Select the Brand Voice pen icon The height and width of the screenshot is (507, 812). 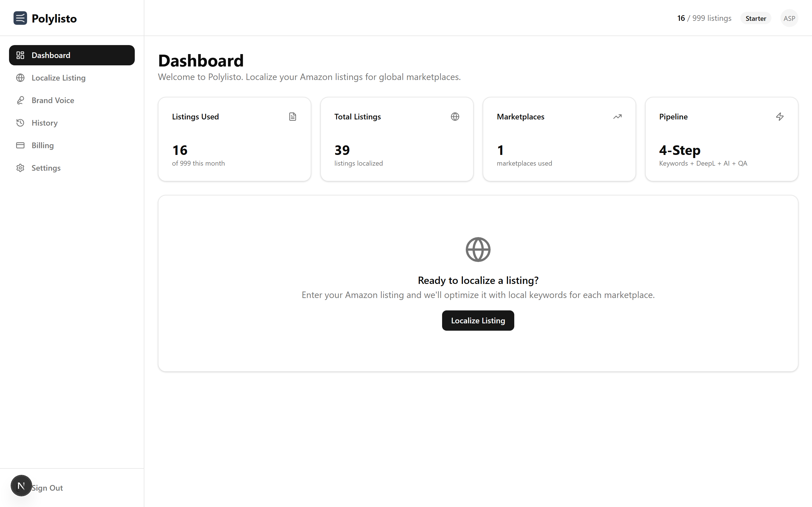[21, 100]
